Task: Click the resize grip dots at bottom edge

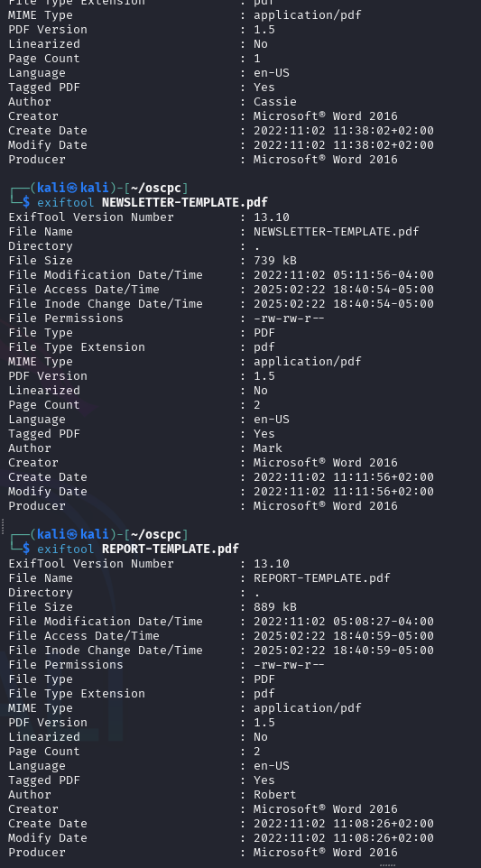Action: pos(387,865)
